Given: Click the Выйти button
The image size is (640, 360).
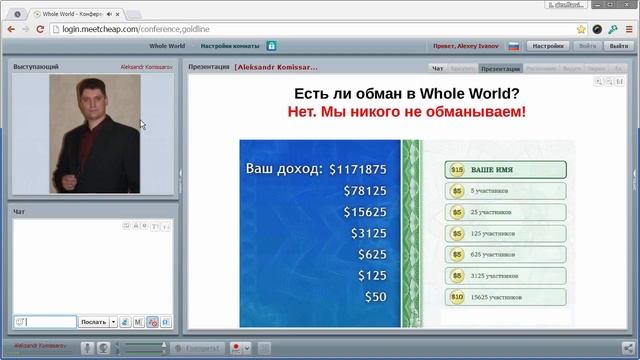Looking at the screenshot, I should pos(619,46).
